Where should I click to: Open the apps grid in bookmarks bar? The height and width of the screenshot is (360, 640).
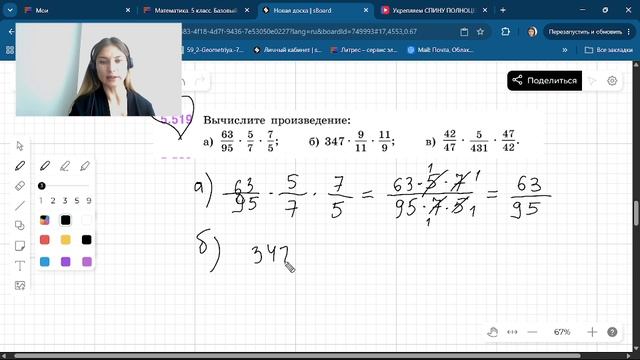click(9, 50)
